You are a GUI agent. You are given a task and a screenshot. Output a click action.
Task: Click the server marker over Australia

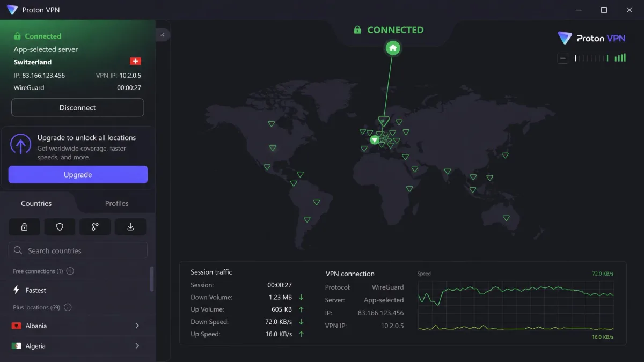506,218
